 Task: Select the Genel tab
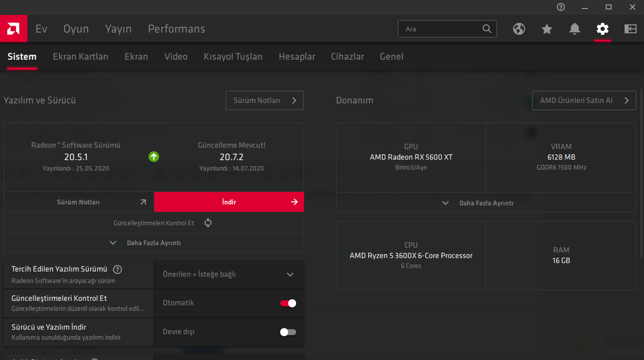[x=392, y=57]
